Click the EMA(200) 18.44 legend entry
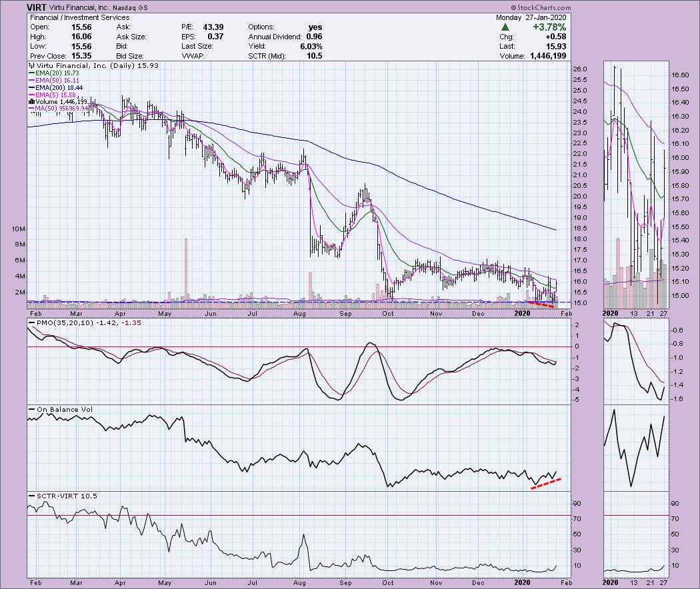Screen dimensions: 700x589 pos(55,88)
